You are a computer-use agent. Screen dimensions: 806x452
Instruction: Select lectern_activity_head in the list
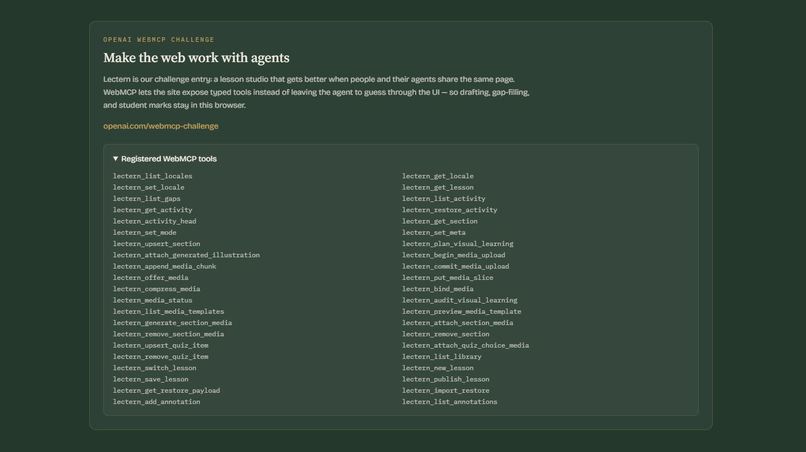(155, 221)
